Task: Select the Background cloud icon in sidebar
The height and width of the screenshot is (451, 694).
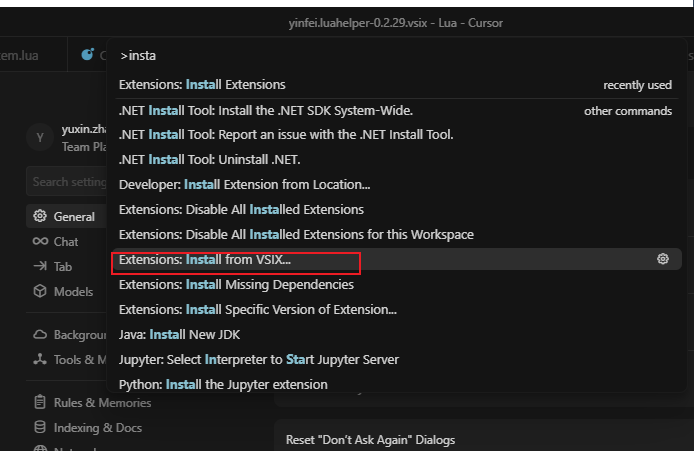Action: point(40,335)
